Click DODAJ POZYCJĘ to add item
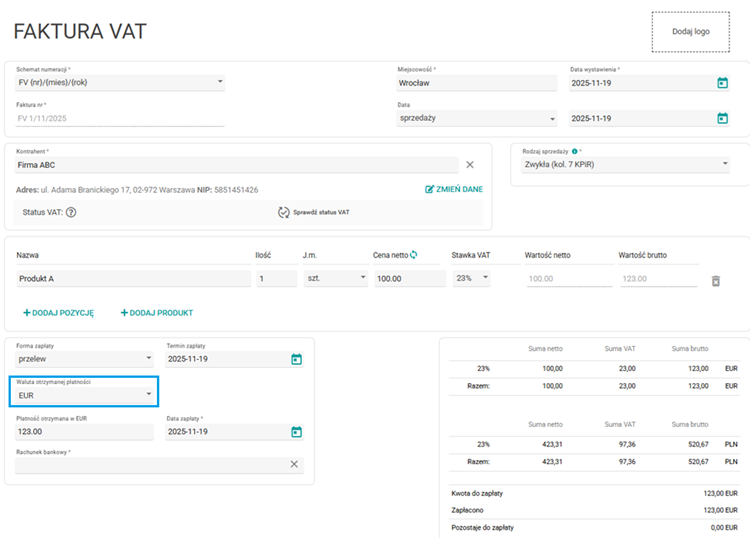 (x=58, y=313)
